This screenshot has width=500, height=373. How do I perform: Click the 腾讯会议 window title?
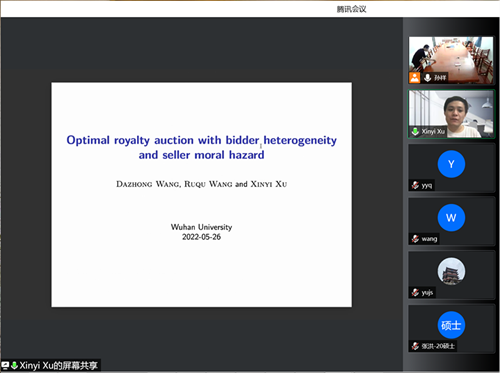pyautogui.click(x=351, y=9)
